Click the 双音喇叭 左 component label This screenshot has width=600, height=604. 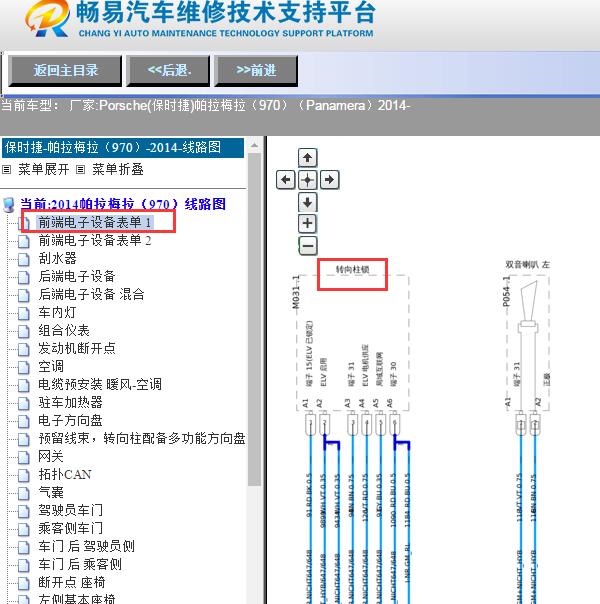[528, 265]
